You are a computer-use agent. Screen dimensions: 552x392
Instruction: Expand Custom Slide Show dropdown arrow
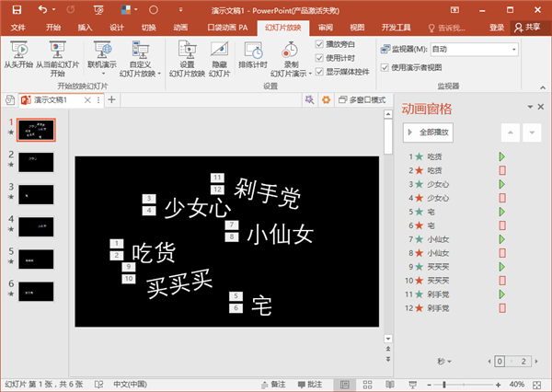click(x=159, y=74)
